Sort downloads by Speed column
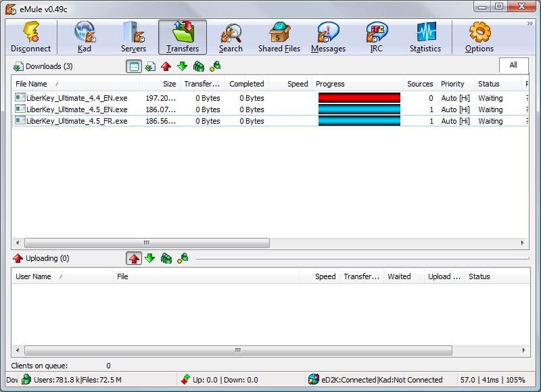 coord(290,84)
